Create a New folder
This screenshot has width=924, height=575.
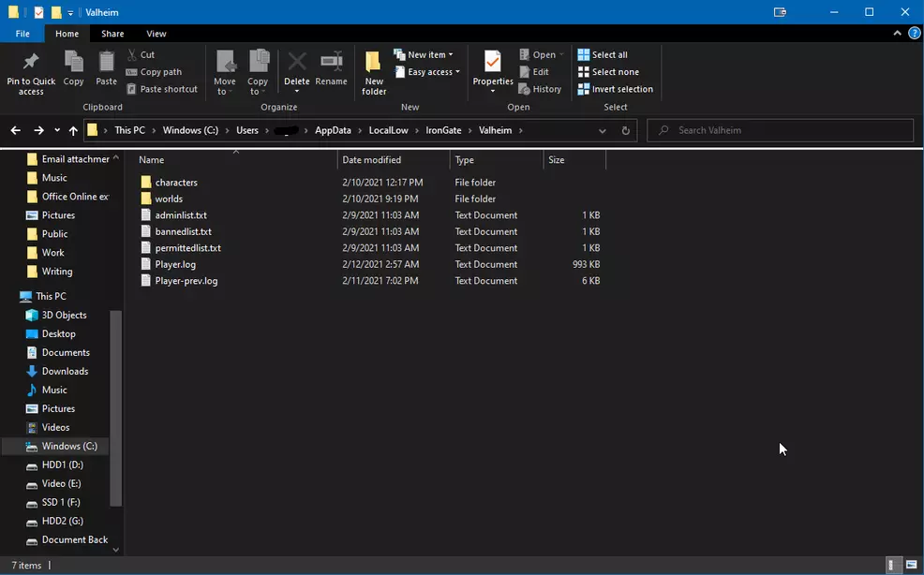pyautogui.click(x=374, y=72)
